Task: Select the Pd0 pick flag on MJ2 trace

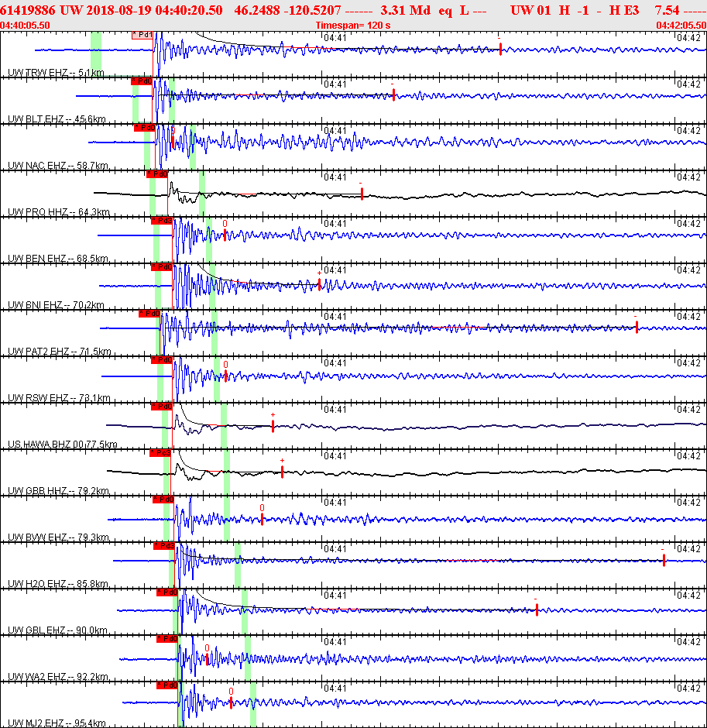Action: [167, 685]
